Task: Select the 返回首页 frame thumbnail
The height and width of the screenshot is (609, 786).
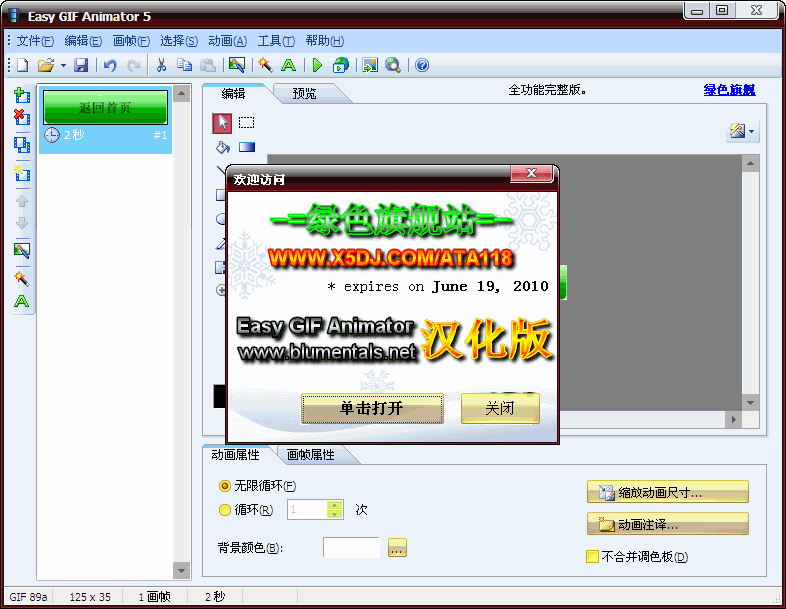Action: pos(105,107)
